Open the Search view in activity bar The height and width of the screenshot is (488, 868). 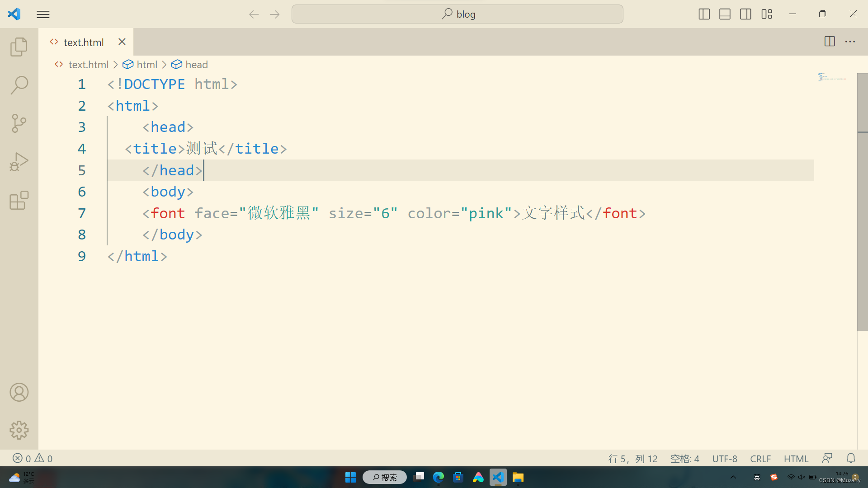point(19,85)
